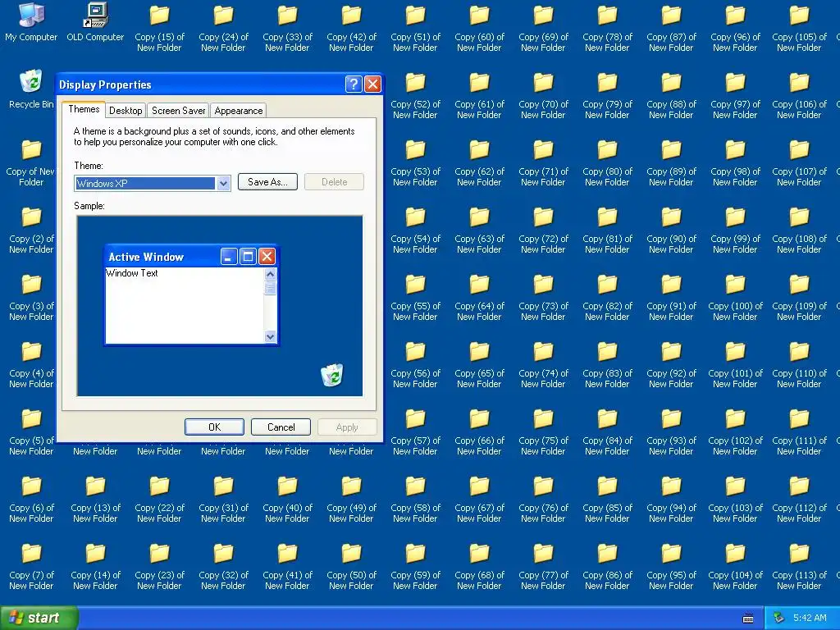The height and width of the screenshot is (630, 840).
Task: Select the Copy (50) of New Folder icon
Action: pyautogui.click(x=351, y=566)
